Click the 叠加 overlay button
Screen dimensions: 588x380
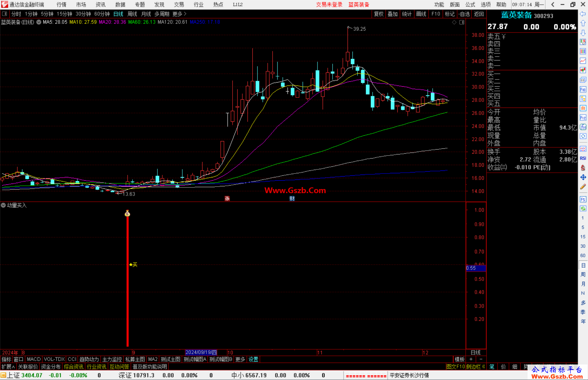click(x=393, y=14)
